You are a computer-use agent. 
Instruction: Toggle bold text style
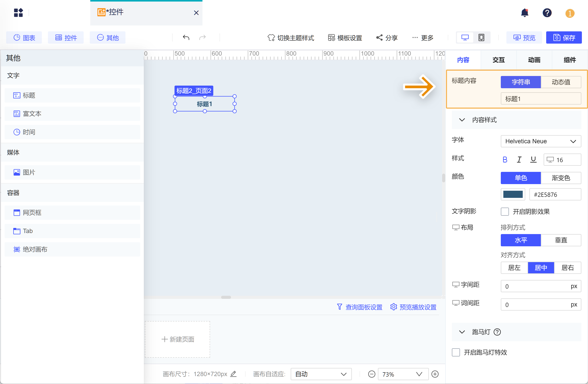[x=505, y=160]
